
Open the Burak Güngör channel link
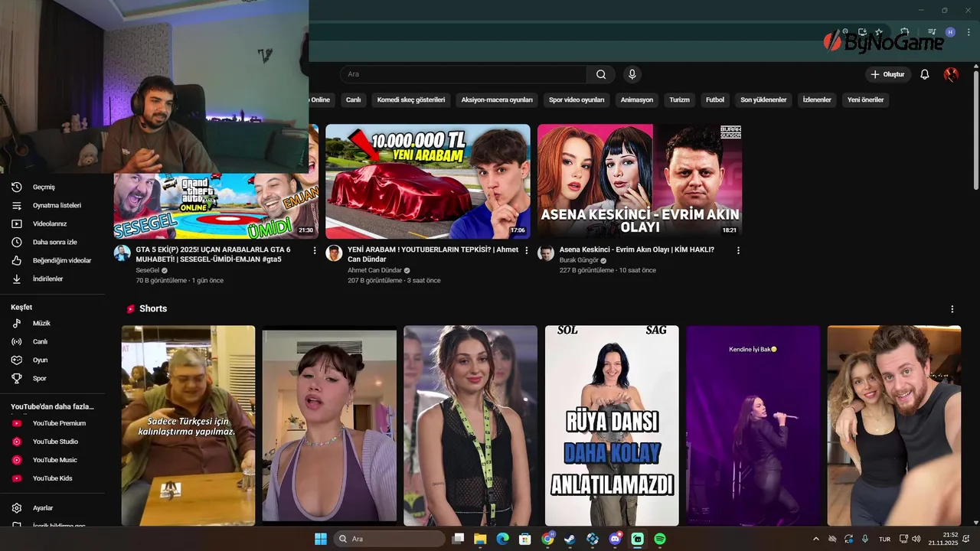point(579,260)
